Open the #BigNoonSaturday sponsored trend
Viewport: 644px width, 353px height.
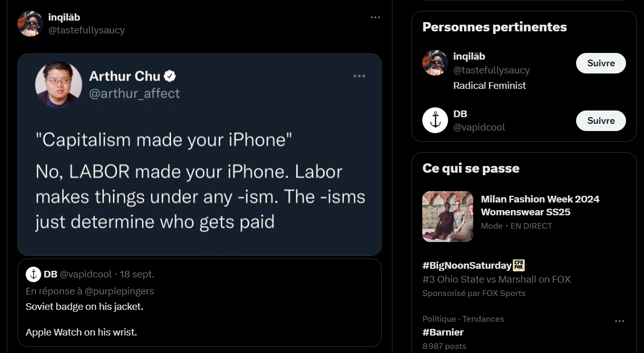(x=467, y=266)
